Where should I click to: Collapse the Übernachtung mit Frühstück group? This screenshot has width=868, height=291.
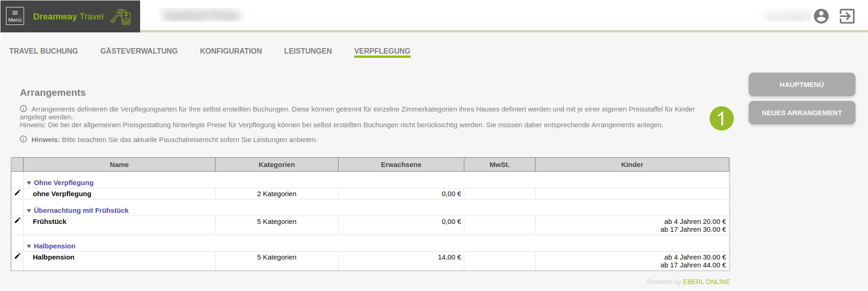(29, 211)
